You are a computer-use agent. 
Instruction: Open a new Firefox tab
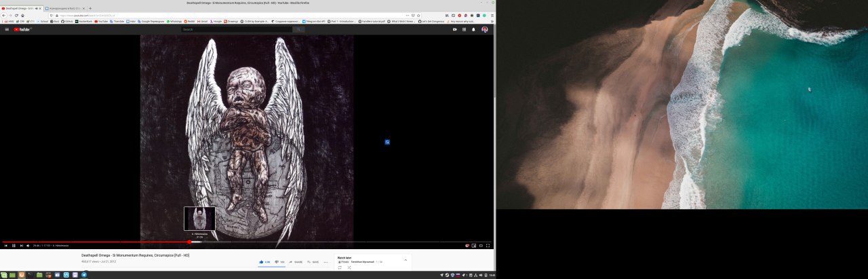[90, 8]
